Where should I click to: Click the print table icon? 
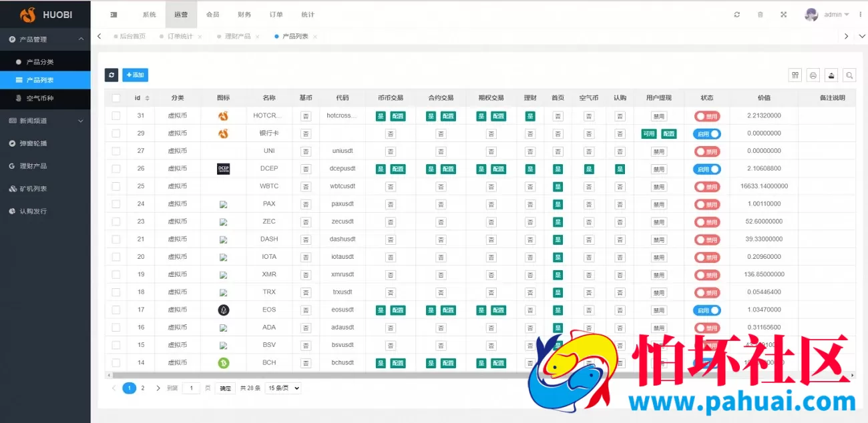[813, 75]
